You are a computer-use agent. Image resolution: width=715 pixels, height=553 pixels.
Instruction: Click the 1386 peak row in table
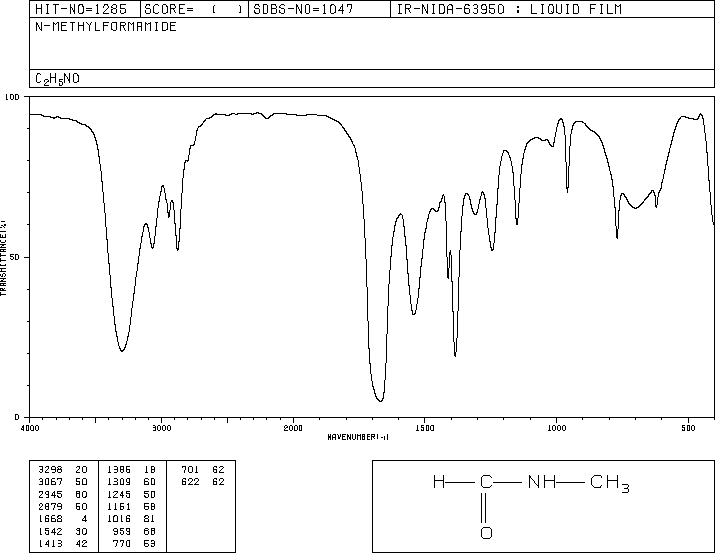tap(131, 470)
